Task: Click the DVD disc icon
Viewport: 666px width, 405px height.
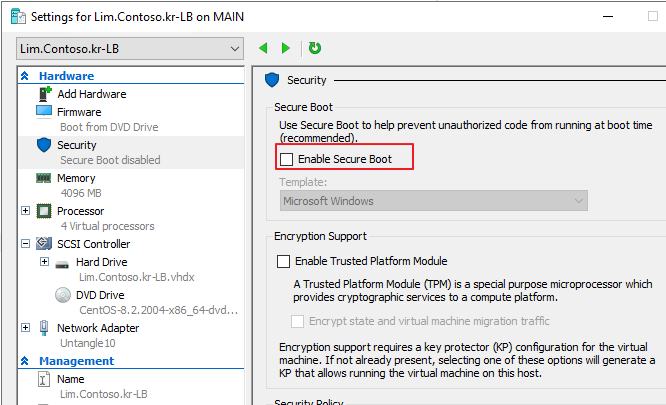Action: (63, 295)
